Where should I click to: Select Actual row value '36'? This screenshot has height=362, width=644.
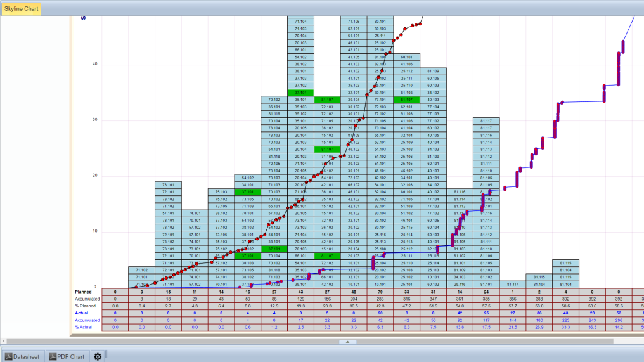click(539, 313)
